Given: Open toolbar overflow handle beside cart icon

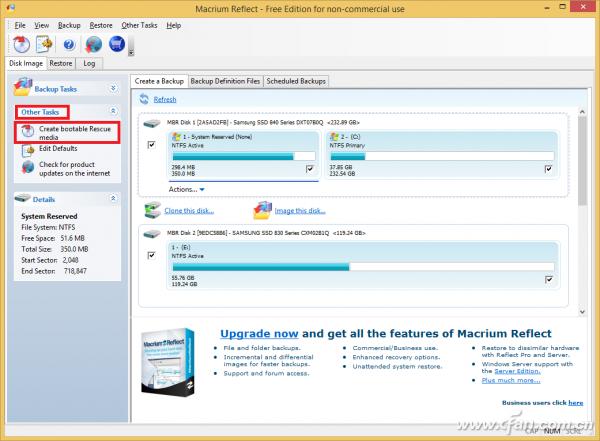Looking at the screenshot, I should tap(131, 46).
